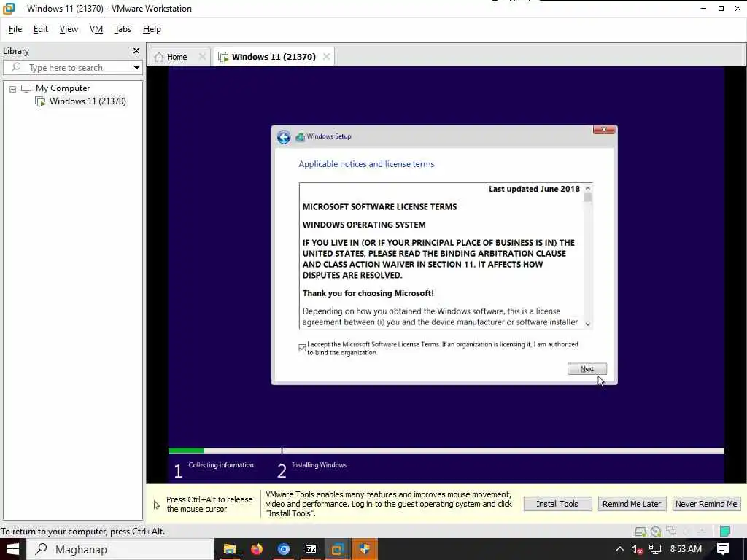Select My Computer in library tree
This screenshot has width=747, height=560.
[x=55, y=88]
